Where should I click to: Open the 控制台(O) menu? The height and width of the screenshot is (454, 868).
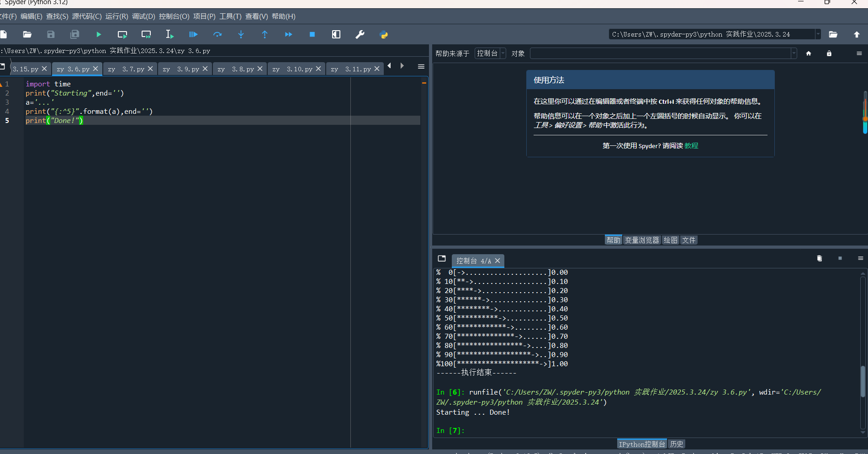coord(174,16)
